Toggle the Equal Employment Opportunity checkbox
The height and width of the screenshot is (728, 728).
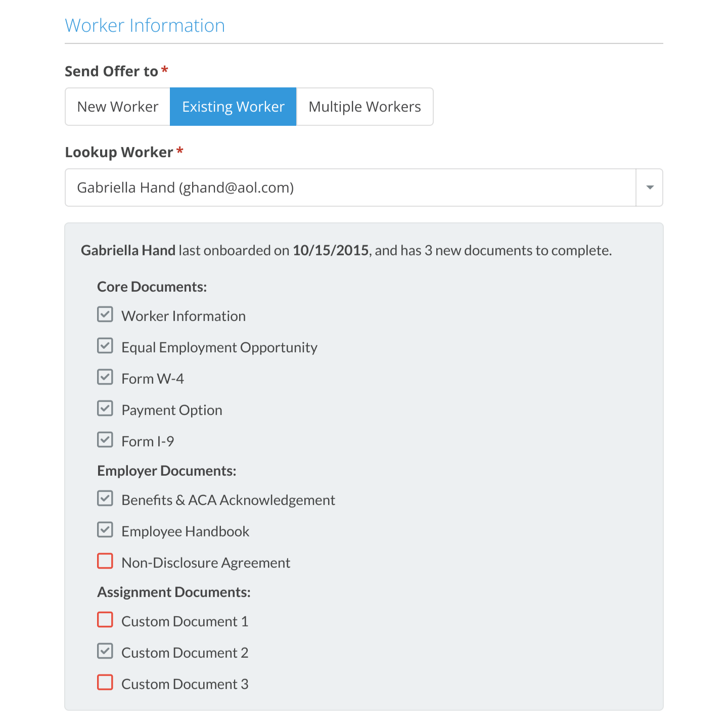105,346
